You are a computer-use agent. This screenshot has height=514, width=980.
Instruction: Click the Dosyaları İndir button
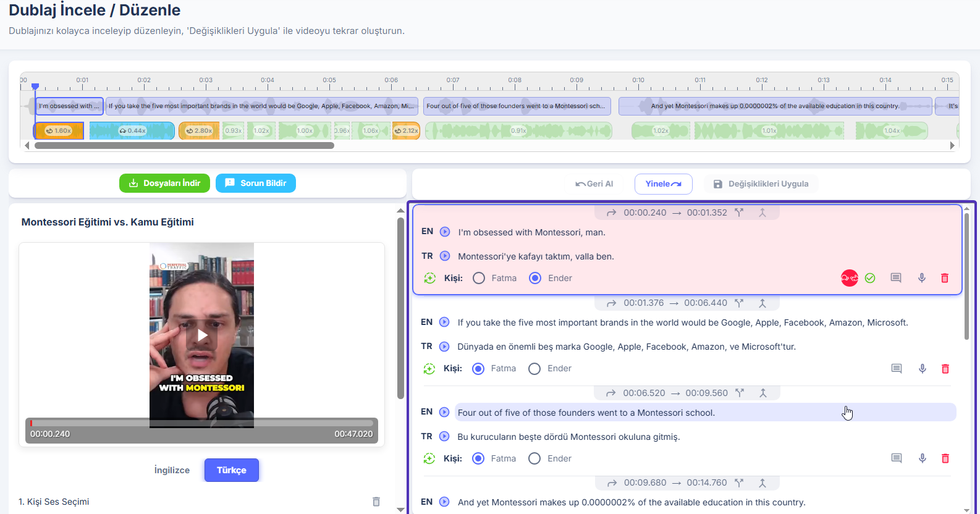tap(164, 183)
